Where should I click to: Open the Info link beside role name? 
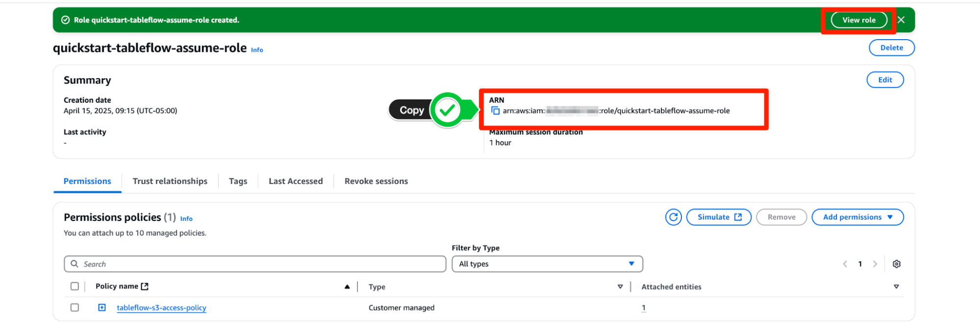pyautogui.click(x=257, y=50)
